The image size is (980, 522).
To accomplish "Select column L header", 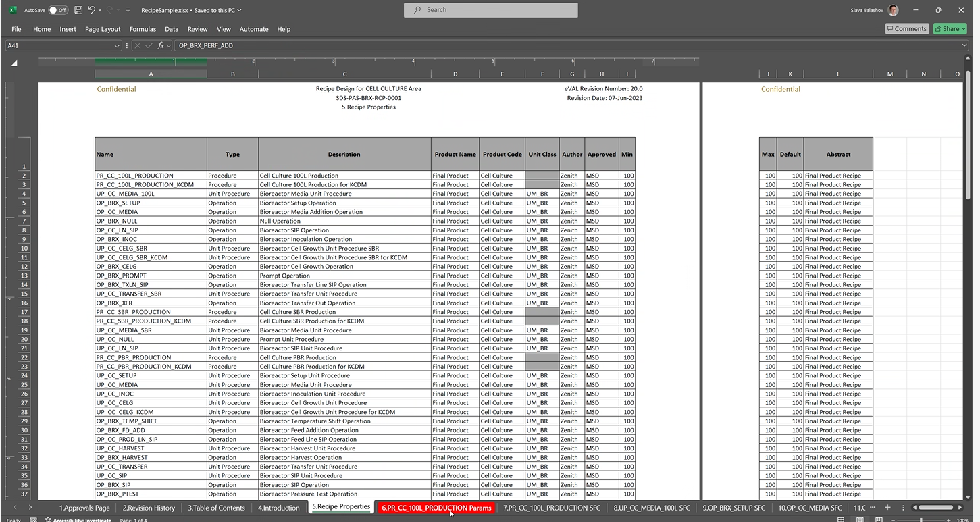I will [838, 74].
